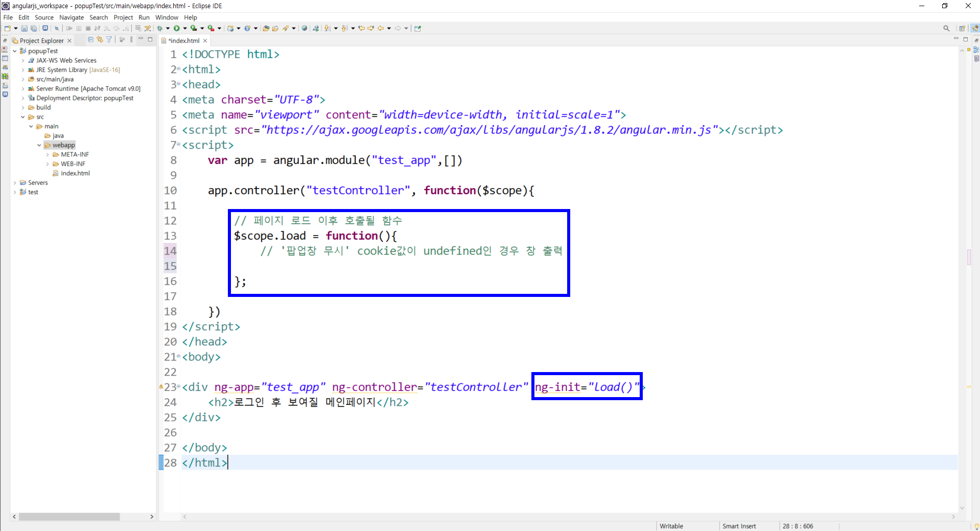Viewport: 980px width, 531px height.
Task: Click the Save All toolbar icon
Action: (34, 28)
